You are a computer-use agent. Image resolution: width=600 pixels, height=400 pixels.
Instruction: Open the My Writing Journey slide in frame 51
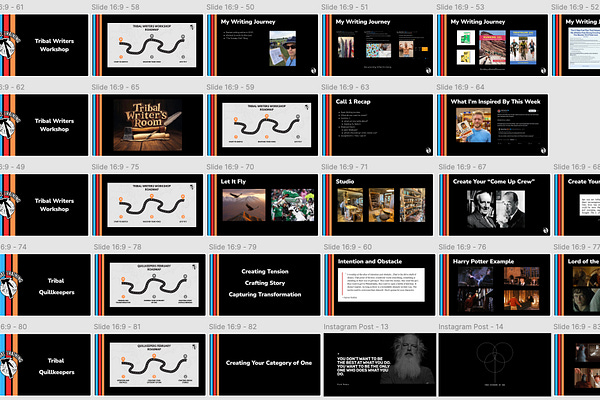[377, 45]
